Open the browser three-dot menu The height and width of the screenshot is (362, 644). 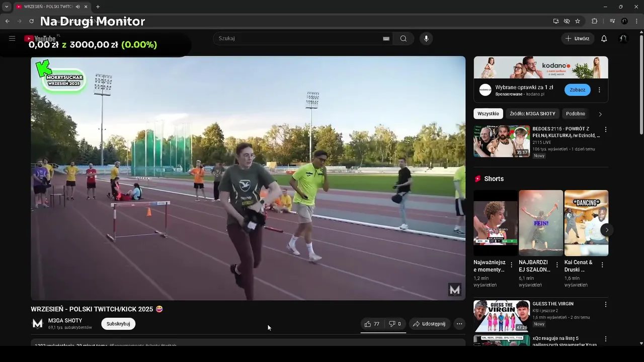[636, 21]
